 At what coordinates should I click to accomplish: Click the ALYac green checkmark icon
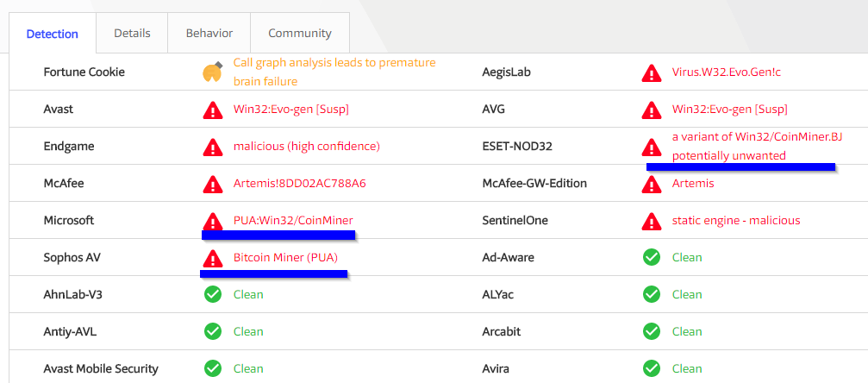(653, 294)
